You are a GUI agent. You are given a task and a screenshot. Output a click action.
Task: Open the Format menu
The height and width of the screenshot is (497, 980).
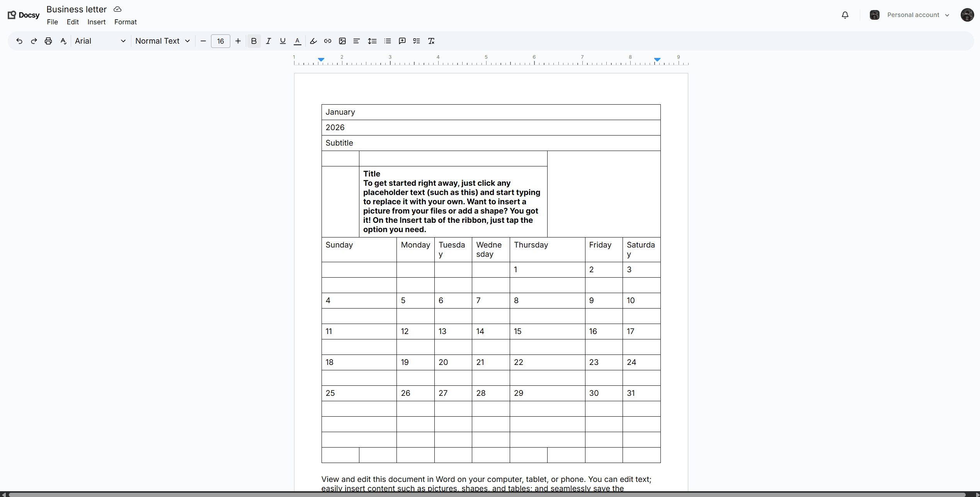[126, 22]
